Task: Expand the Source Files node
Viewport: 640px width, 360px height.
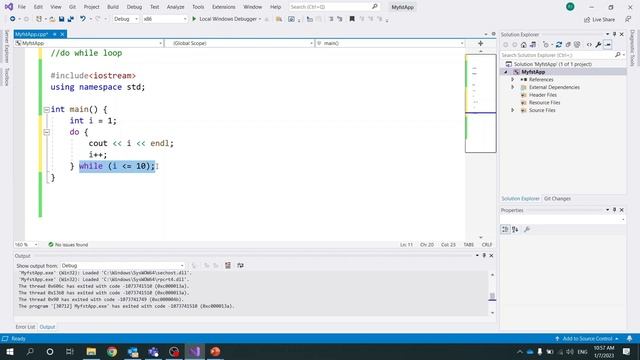Action: 513,110
